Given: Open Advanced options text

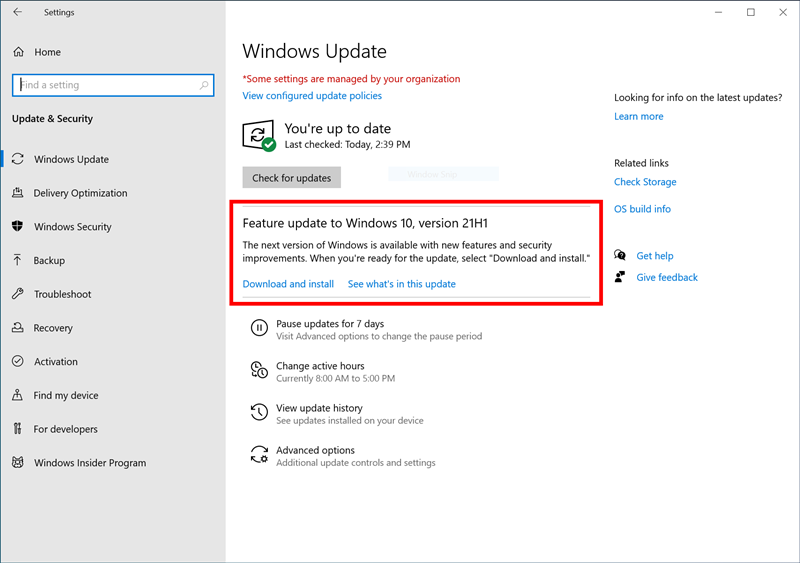Looking at the screenshot, I should pos(315,450).
